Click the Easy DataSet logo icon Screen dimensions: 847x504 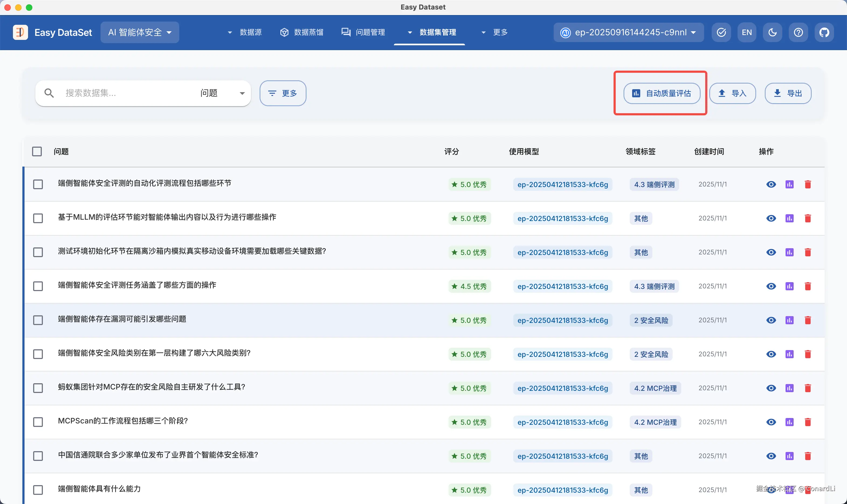20,32
